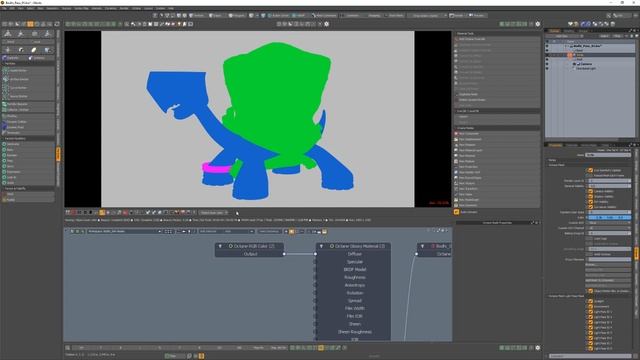Select the Octane Glossy Material node title
This screenshot has width=640, height=360.
(360, 246)
